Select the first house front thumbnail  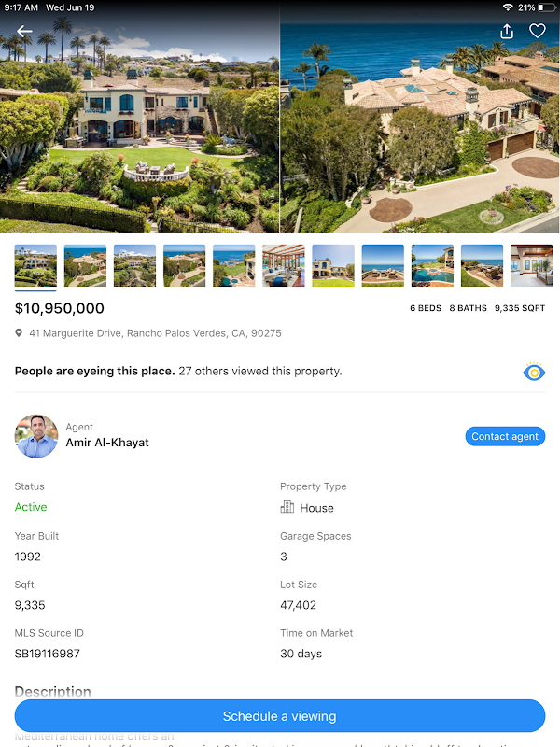click(35, 265)
